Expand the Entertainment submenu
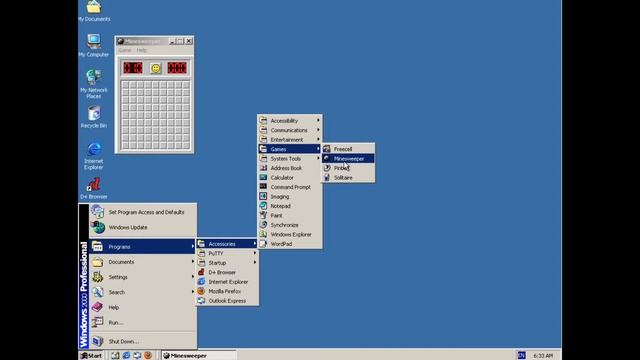 coord(290,140)
